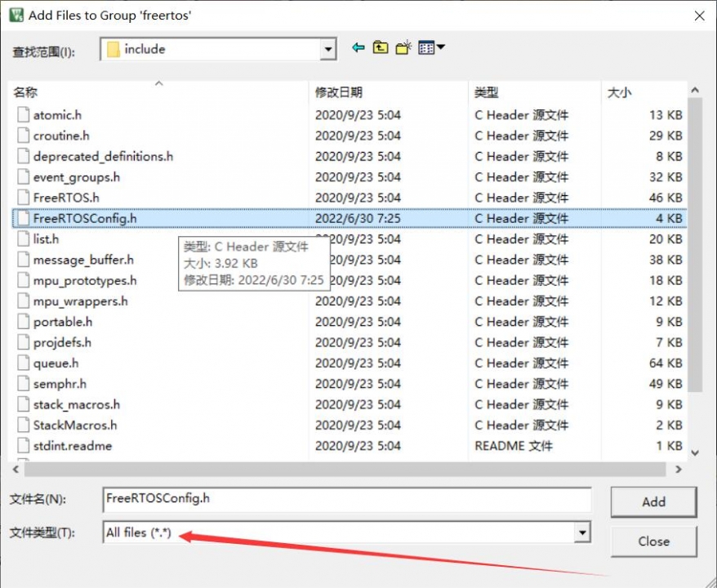The width and height of the screenshot is (717, 588).
Task: Select the file deprecated_definitions.h
Action: coord(103,156)
